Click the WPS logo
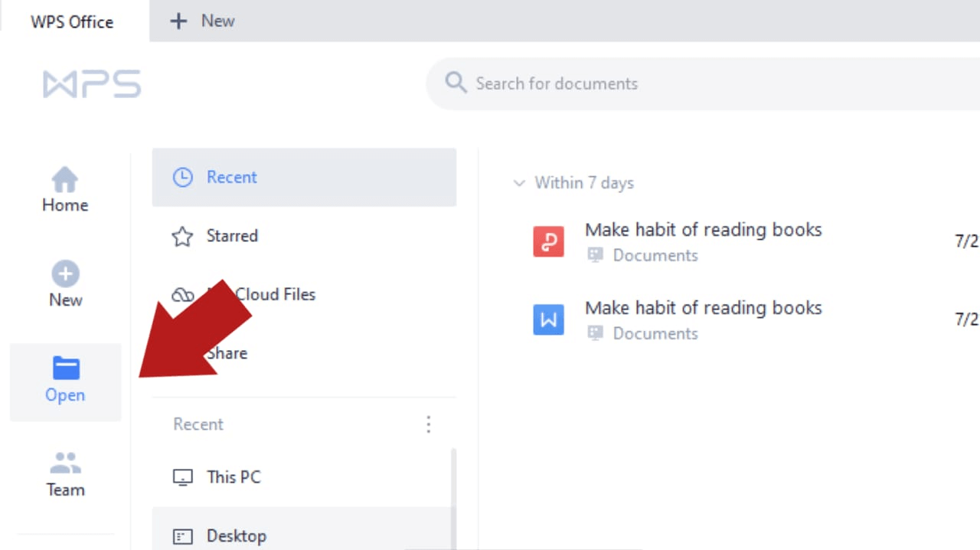 click(92, 83)
